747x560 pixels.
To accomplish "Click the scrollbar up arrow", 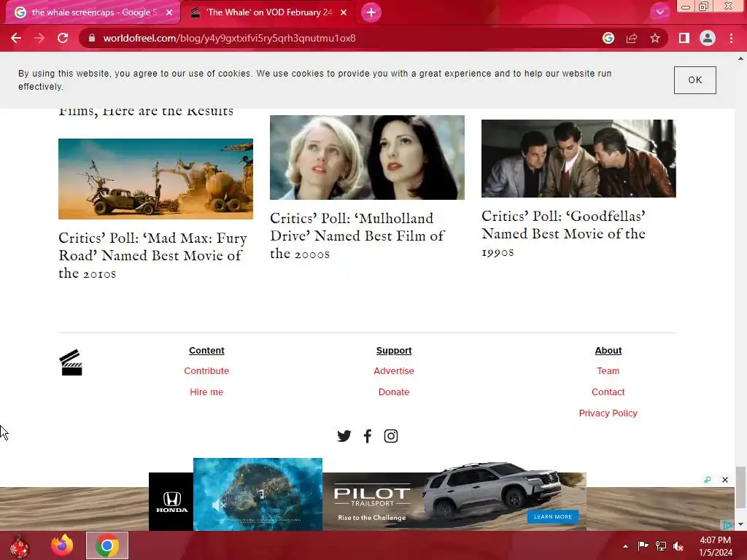I will (740, 58).
